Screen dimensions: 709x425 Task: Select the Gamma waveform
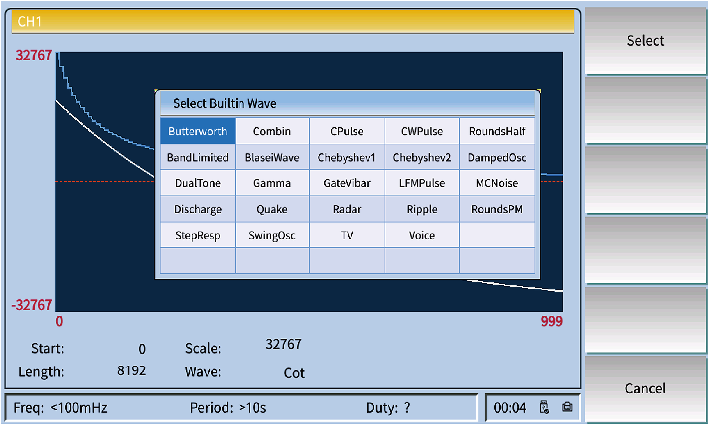coord(272,184)
